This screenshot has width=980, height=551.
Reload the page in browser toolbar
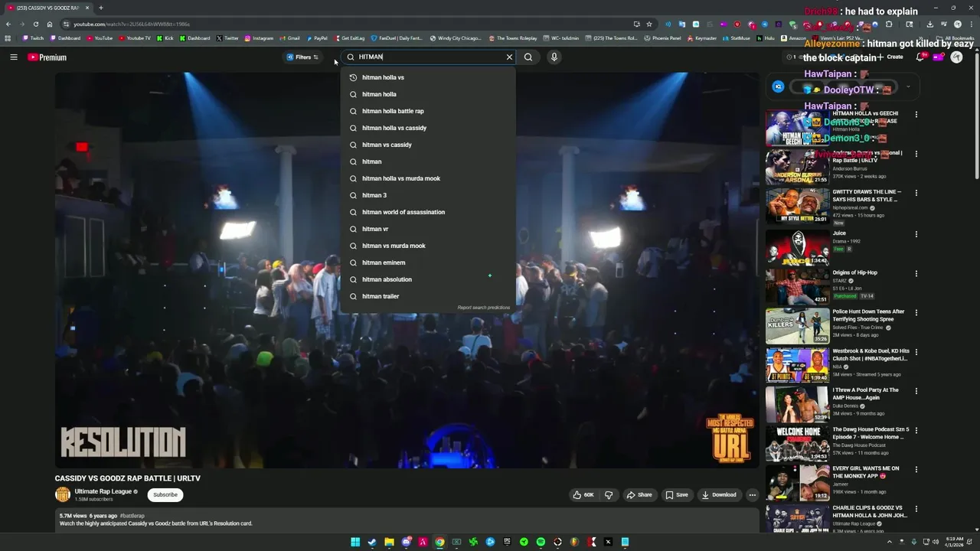[x=35, y=24]
